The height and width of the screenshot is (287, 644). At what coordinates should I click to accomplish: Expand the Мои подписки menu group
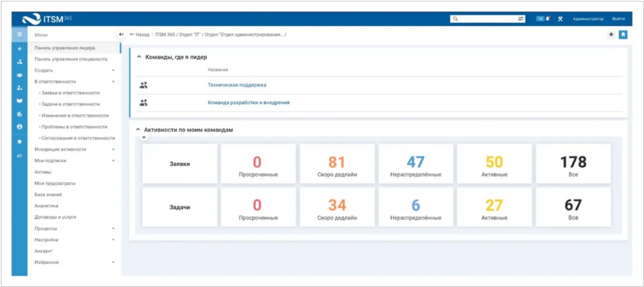[x=113, y=160]
